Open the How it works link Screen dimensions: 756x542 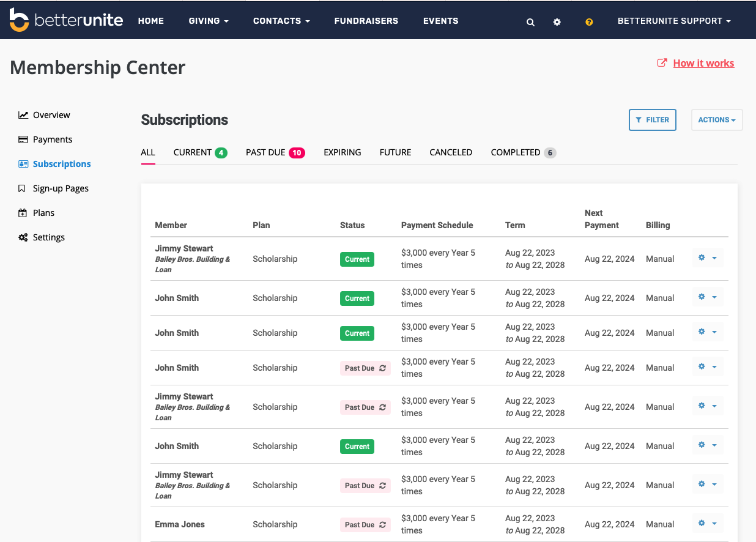point(703,62)
